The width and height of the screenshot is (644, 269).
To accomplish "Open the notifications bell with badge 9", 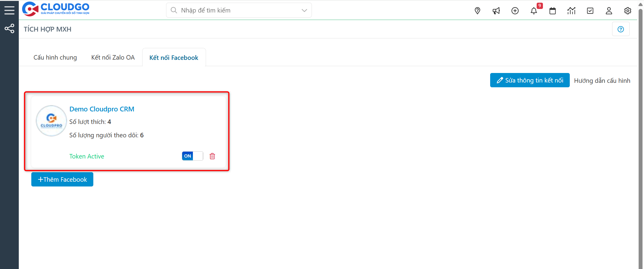I will 534,11.
